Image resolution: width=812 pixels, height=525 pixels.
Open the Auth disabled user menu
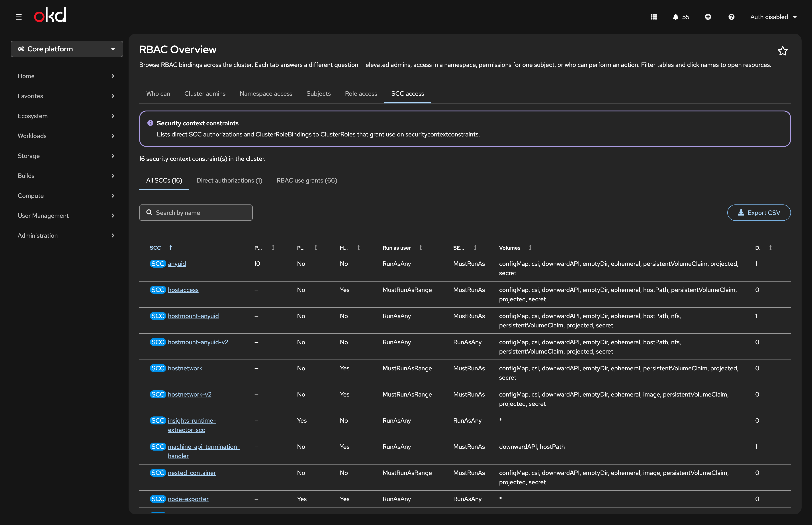pos(773,17)
